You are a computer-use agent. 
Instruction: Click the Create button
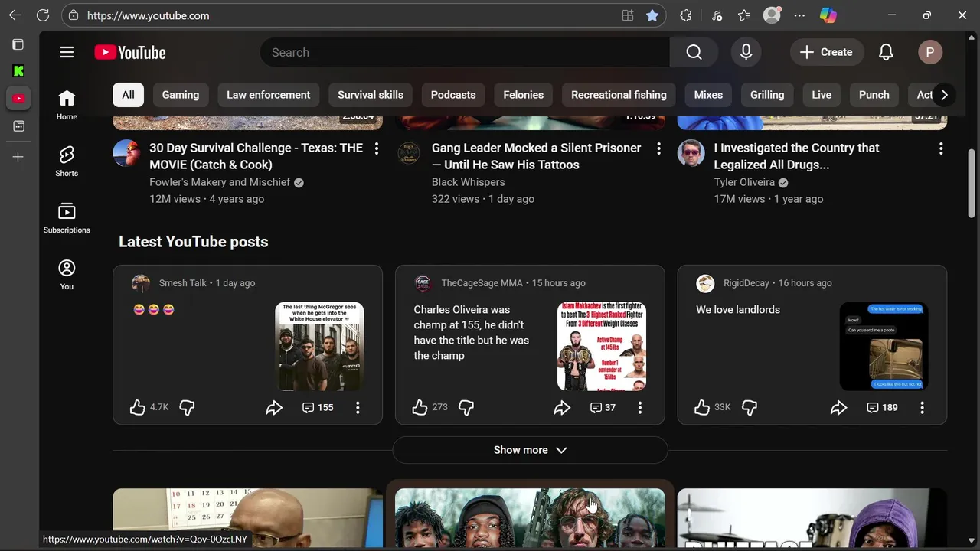827,52
